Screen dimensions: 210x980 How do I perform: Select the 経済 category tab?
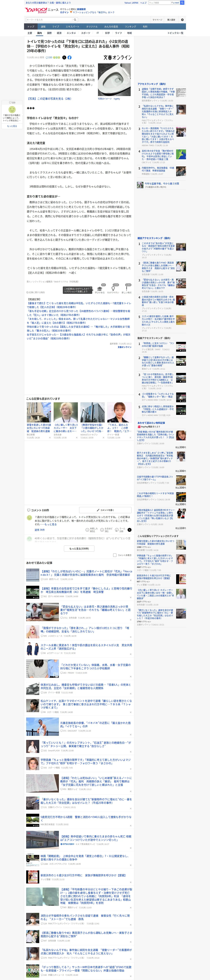pyautogui.click(x=59, y=33)
